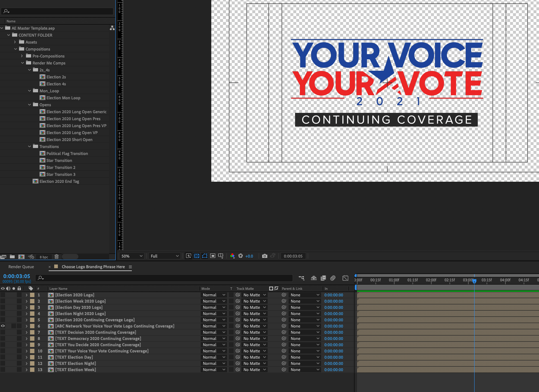
Task: Click the solo column header icon
Action: pos(14,288)
